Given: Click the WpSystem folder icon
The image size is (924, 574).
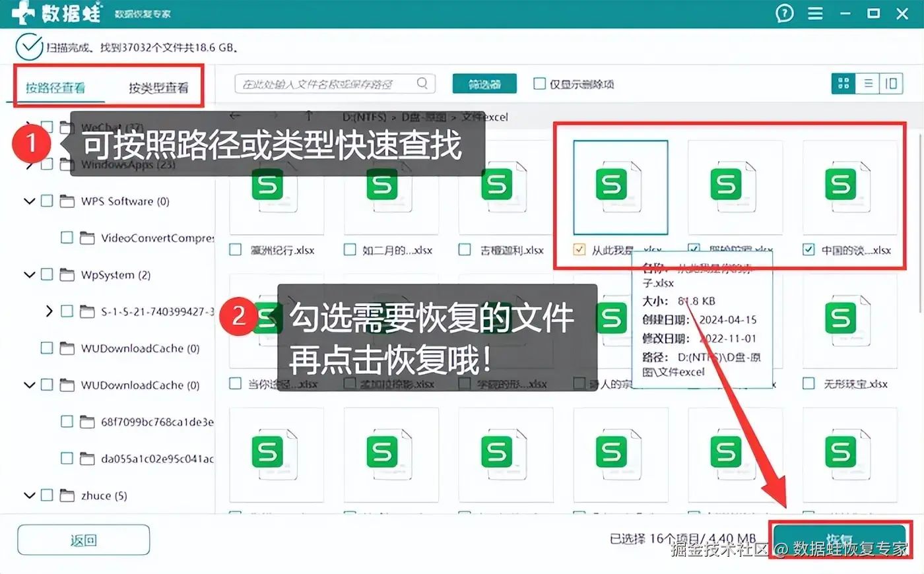Looking at the screenshot, I should [67, 274].
